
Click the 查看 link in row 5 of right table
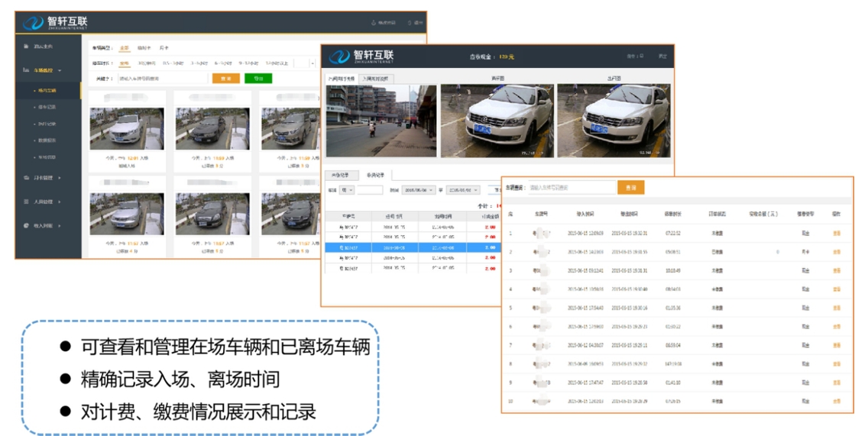[837, 308]
